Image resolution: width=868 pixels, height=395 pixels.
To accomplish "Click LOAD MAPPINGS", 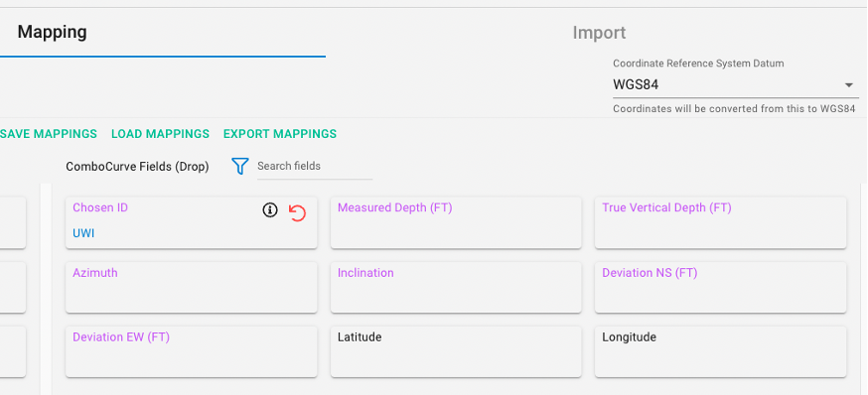I will tap(161, 134).
